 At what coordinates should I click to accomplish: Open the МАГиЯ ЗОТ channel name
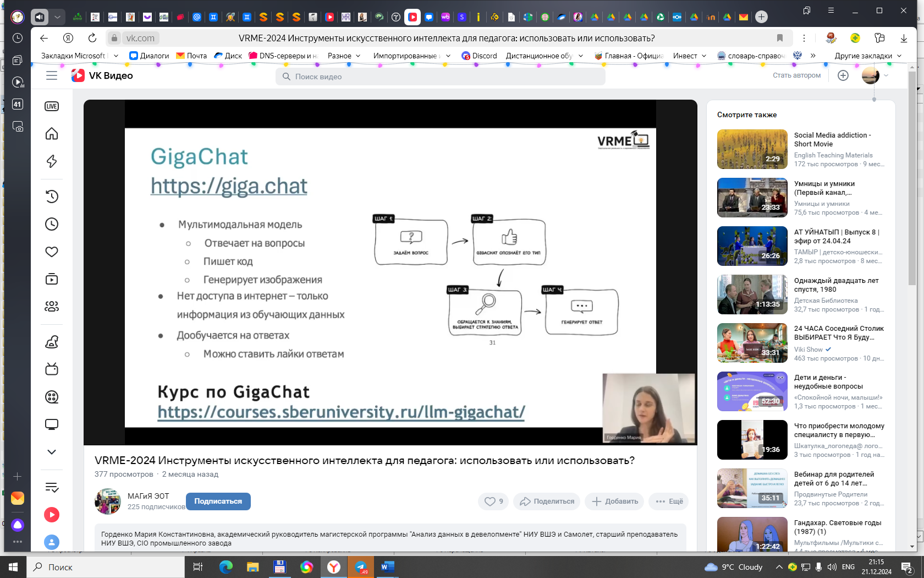(148, 496)
